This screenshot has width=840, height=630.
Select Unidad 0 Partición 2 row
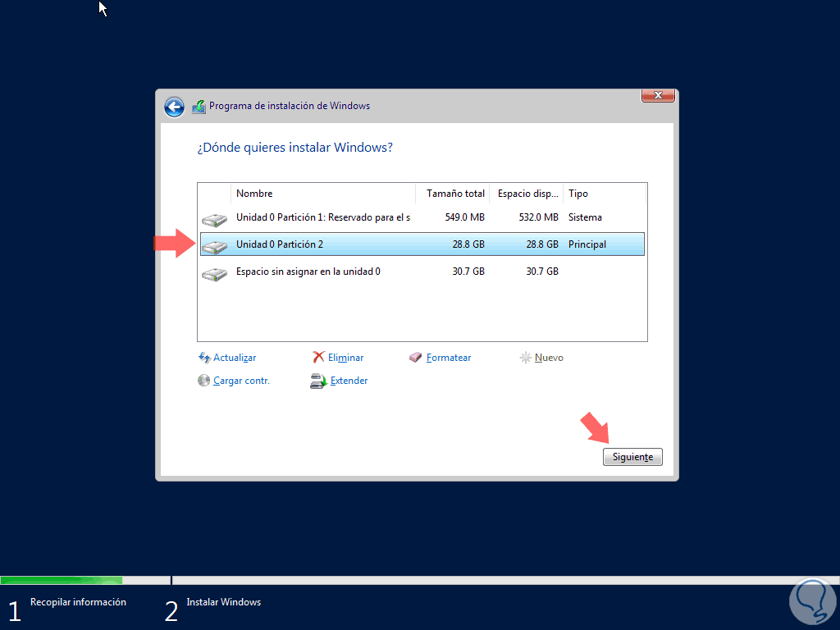[x=422, y=244]
